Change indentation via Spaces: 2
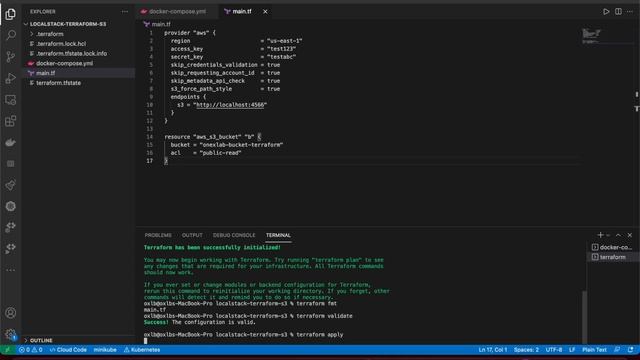Viewport: 640px width, 360px height. 526,350
